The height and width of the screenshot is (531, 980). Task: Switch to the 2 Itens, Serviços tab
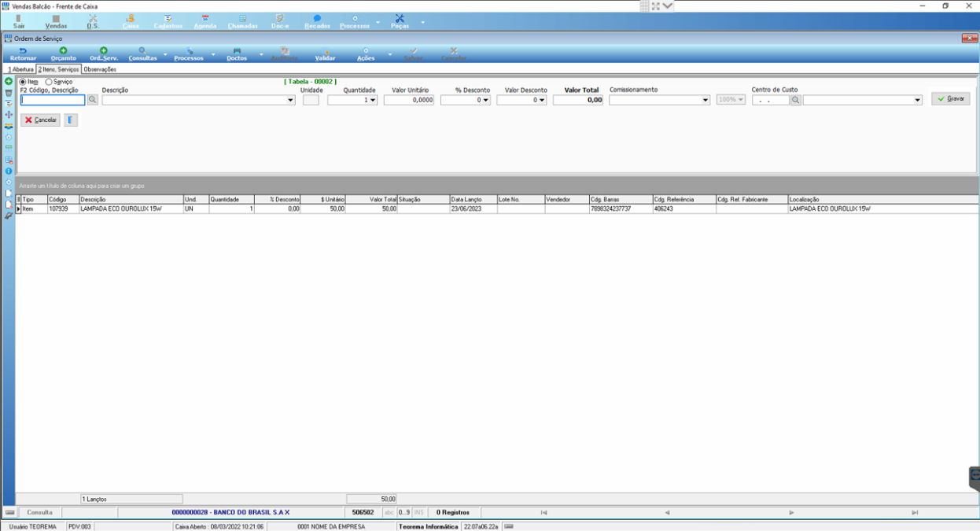point(59,69)
